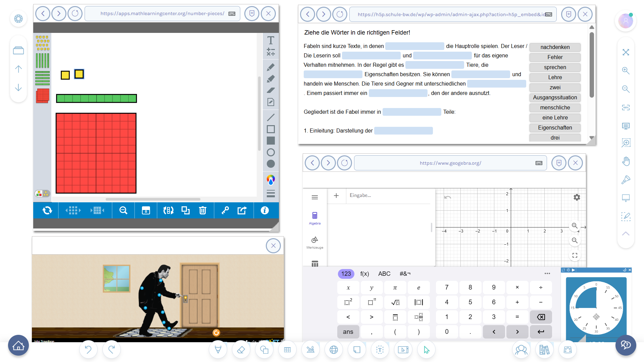Click the trash icon in Number Pieces
Screen dimensions: 644x362
click(x=203, y=210)
